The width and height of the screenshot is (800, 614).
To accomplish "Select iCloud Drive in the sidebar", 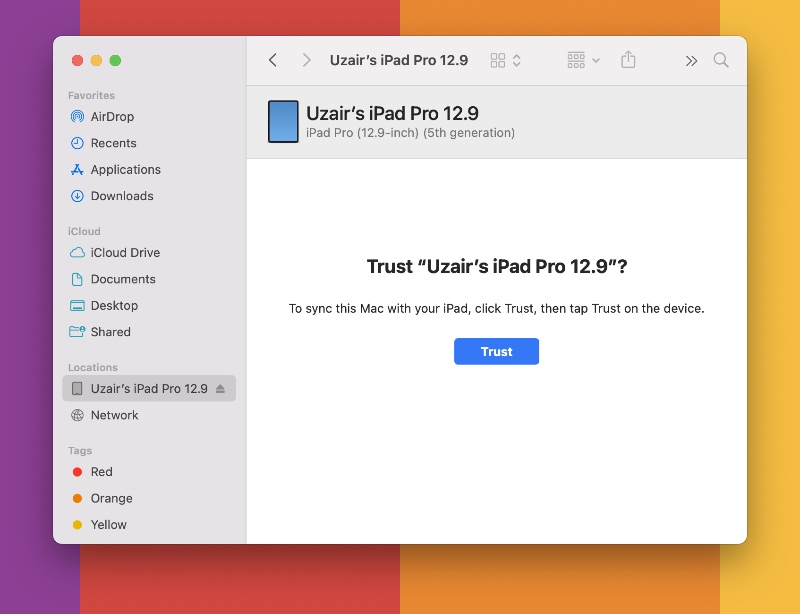I will click(125, 253).
